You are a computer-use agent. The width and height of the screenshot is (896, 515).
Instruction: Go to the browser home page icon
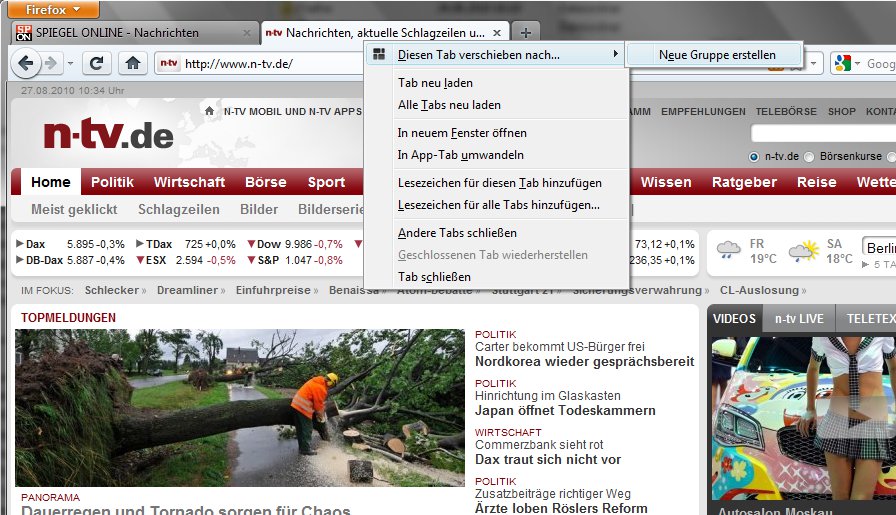tap(132, 64)
